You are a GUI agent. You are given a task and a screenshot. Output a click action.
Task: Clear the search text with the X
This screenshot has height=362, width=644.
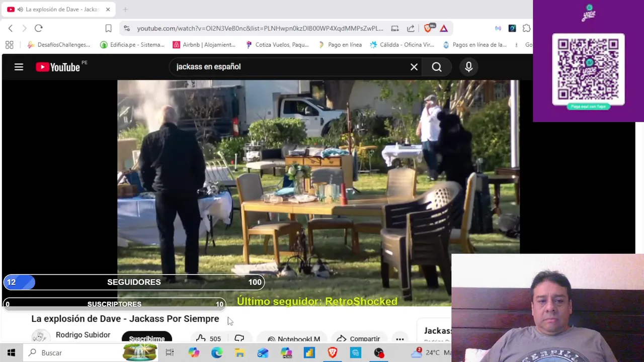pyautogui.click(x=414, y=67)
